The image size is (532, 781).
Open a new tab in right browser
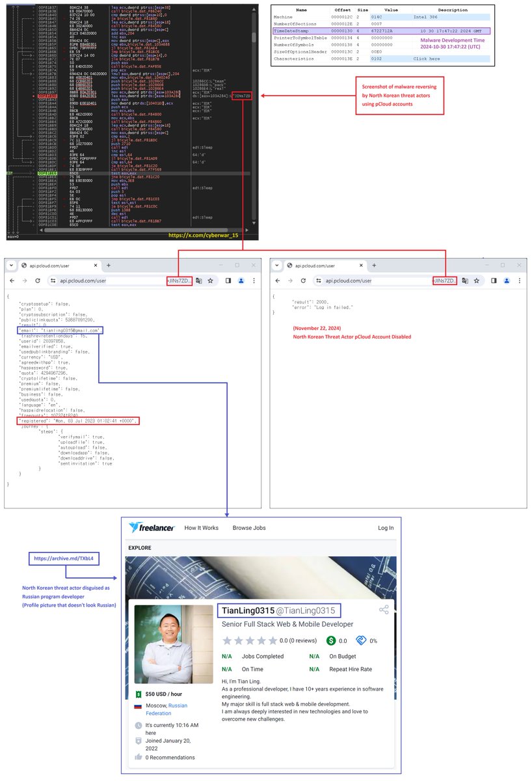click(374, 266)
